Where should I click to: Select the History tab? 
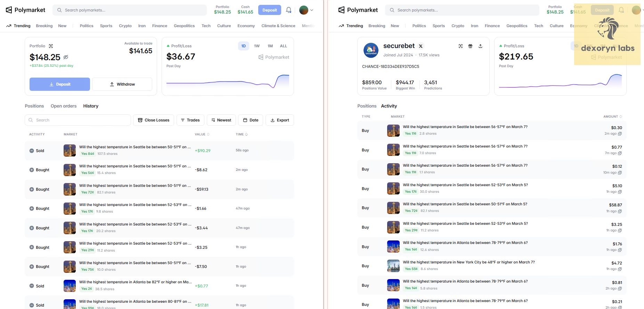click(91, 106)
